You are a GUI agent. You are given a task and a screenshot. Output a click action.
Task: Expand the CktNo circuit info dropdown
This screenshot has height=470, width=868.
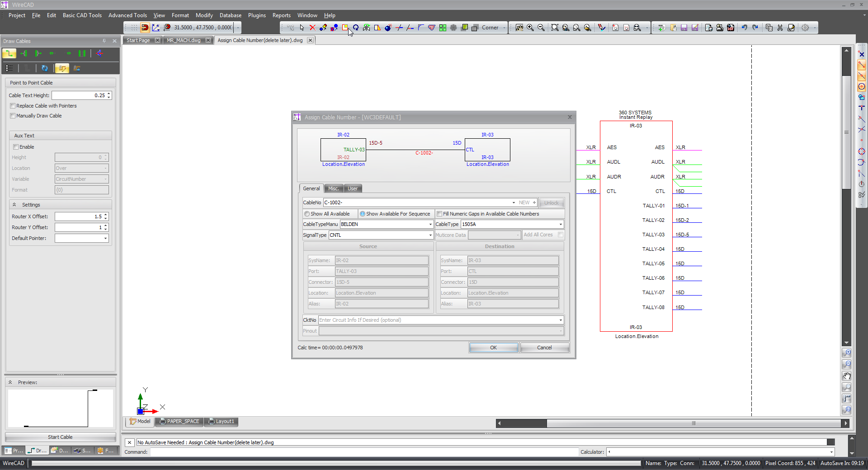[x=561, y=320]
